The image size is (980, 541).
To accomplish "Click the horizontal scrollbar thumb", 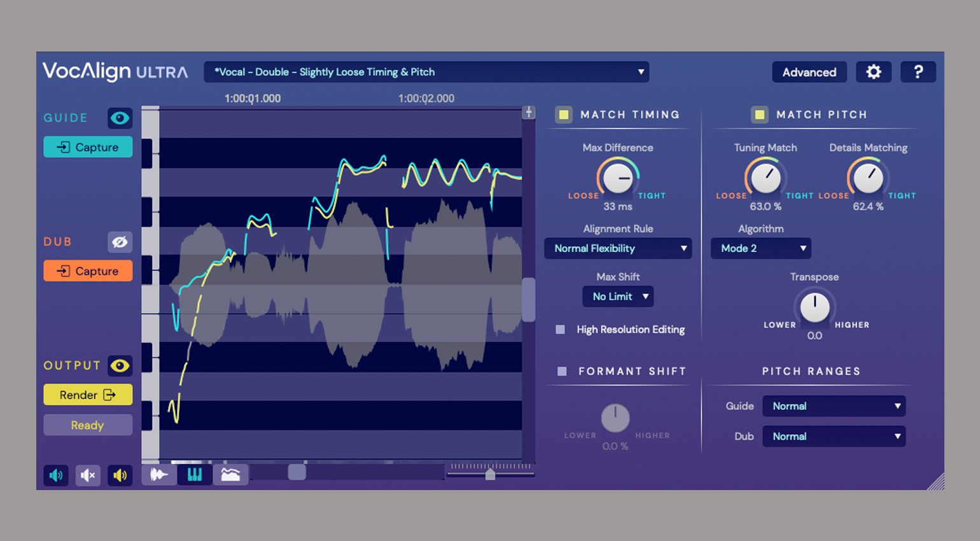I will pyautogui.click(x=297, y=472).
